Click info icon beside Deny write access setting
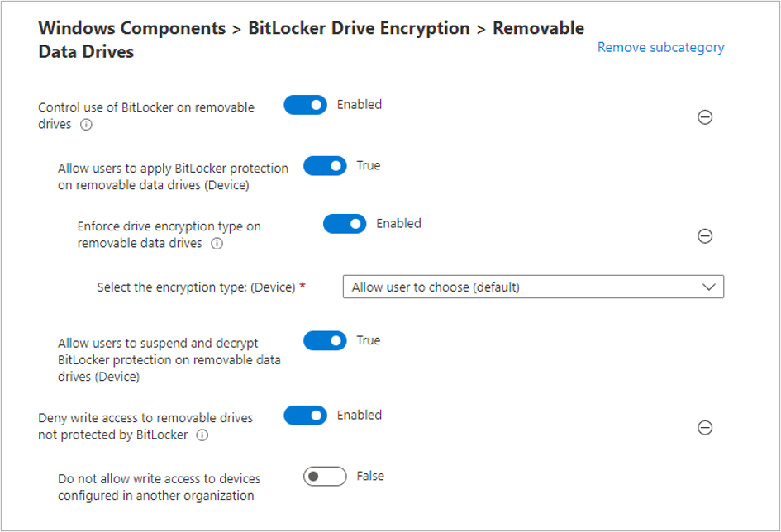Viewport: 781px width, 532px height. click(202, 435)
